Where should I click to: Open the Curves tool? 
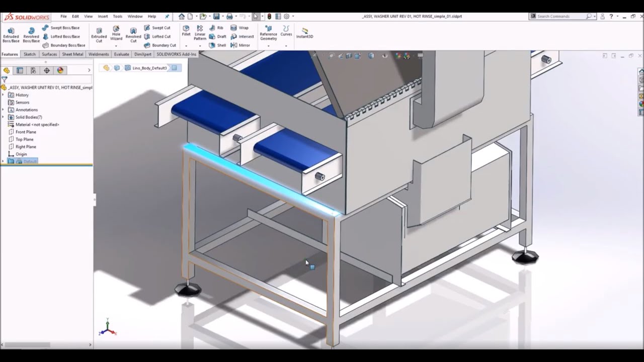click(286, 31)
